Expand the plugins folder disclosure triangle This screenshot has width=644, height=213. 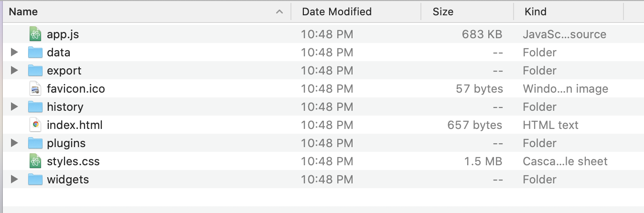coord(14,143)
